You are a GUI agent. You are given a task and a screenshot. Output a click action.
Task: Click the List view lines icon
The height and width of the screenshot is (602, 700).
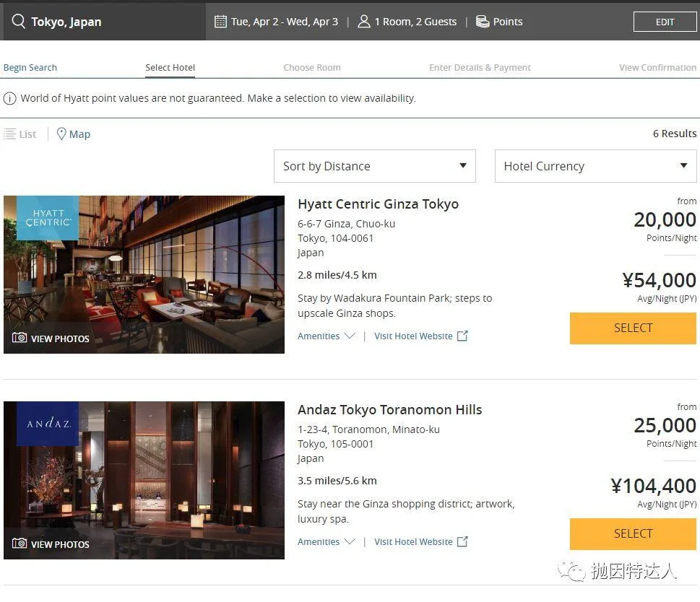(x=10, y=134)
